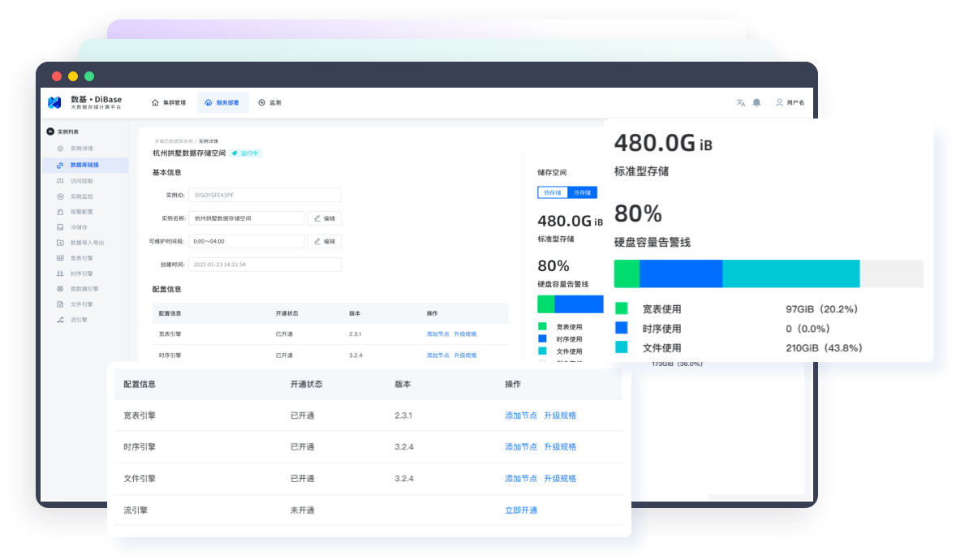
Task: Click the DiBase logo icon
Action: pos(54,102)
